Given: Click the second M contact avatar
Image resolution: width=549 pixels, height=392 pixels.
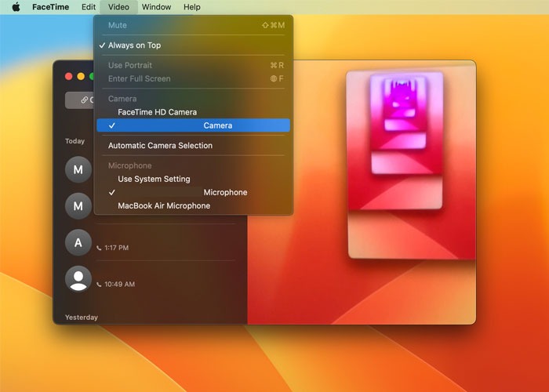Looking at the screenshot, I should [x=78, y=205].
